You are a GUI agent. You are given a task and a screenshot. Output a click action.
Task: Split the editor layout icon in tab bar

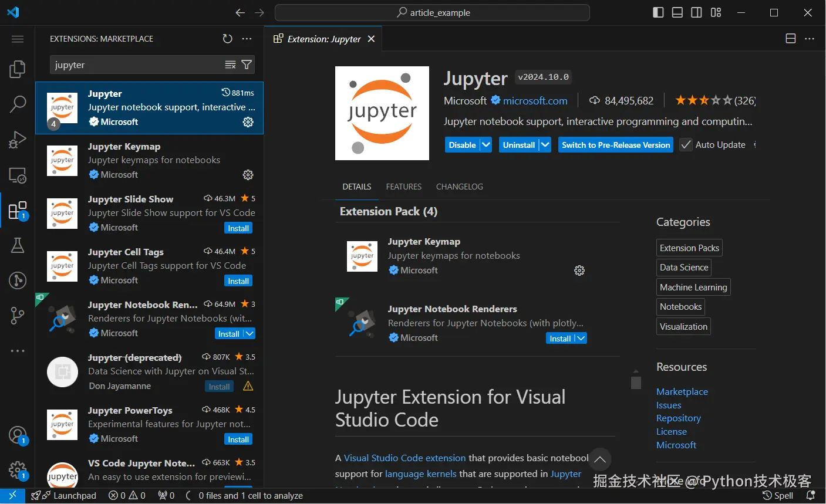[x=791, y=39]
